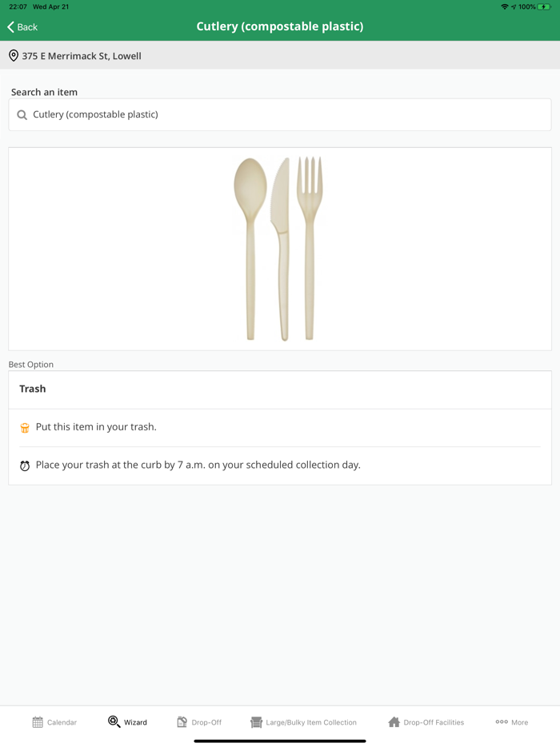This screenshot has width=560, height=747.
Task: Click the Search an item field
Action: coord(280,115)
